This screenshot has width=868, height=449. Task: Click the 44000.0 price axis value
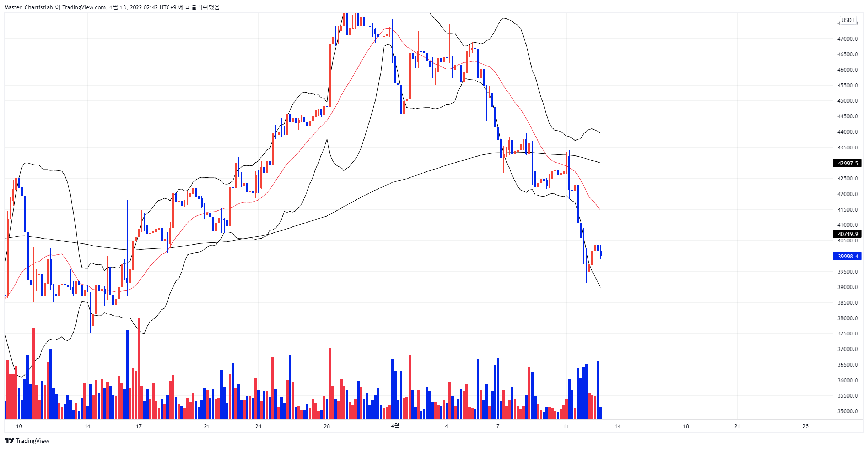coord(847,132)
